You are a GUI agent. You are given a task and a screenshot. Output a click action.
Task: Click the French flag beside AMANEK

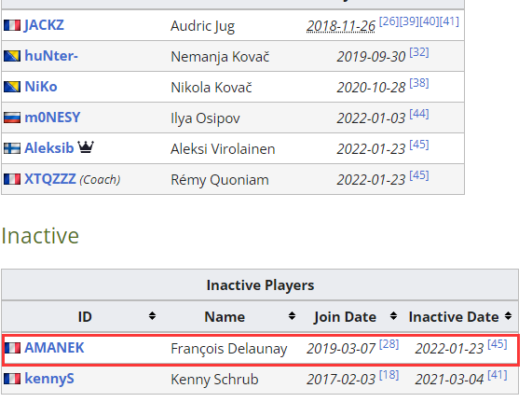(12, 348)
